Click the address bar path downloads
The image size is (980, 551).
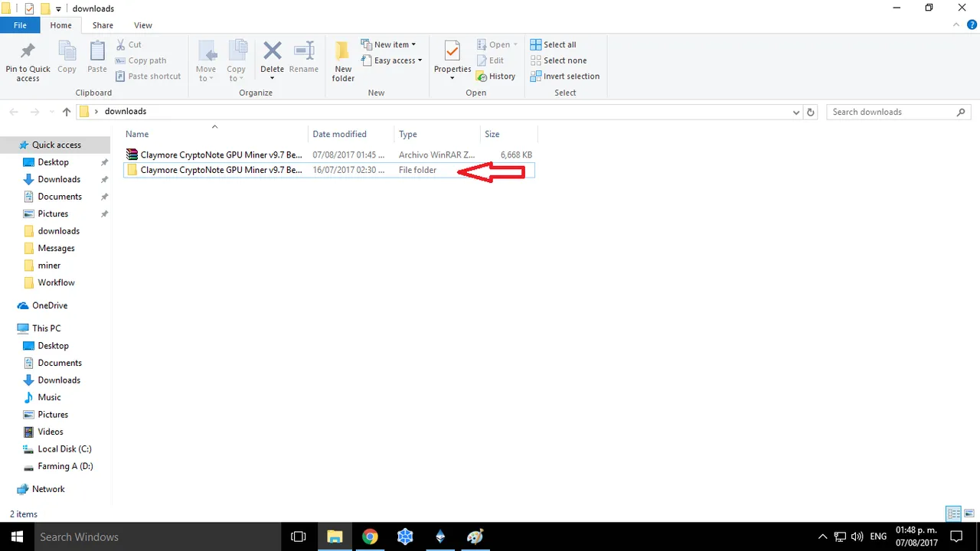126,112
